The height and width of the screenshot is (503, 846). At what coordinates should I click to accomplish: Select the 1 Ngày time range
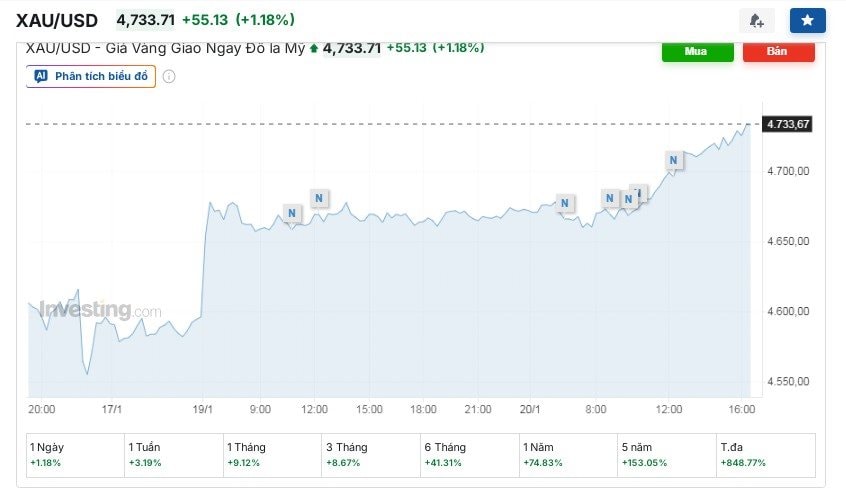pos(74,455)
